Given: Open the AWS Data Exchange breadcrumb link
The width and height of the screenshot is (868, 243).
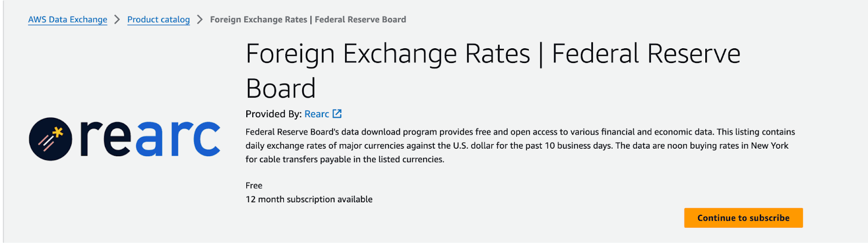Looking at the screenshot, I should tap(68, 20).
